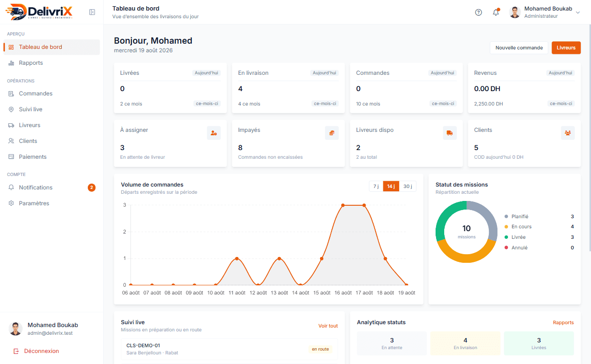Click the 11 août data point on chart
The image size is (591, 364).
[236, 258]
